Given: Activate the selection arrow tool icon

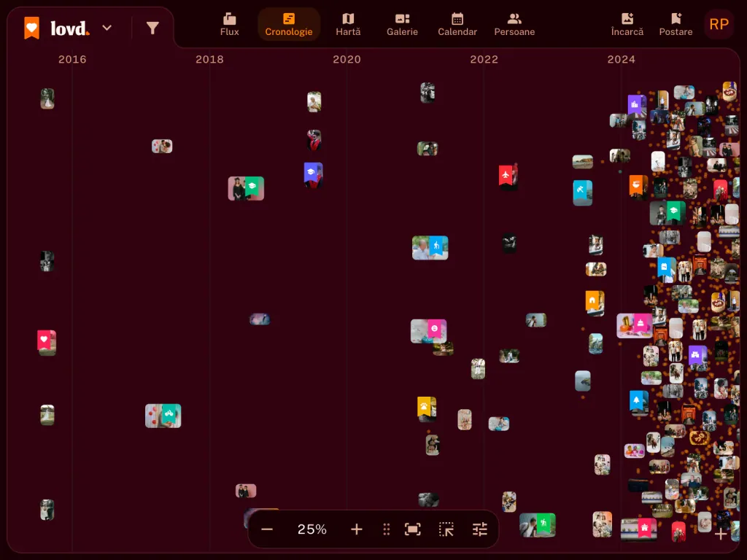Looking at the screenshot, I should pyautogui.click(x=446, y=529).
